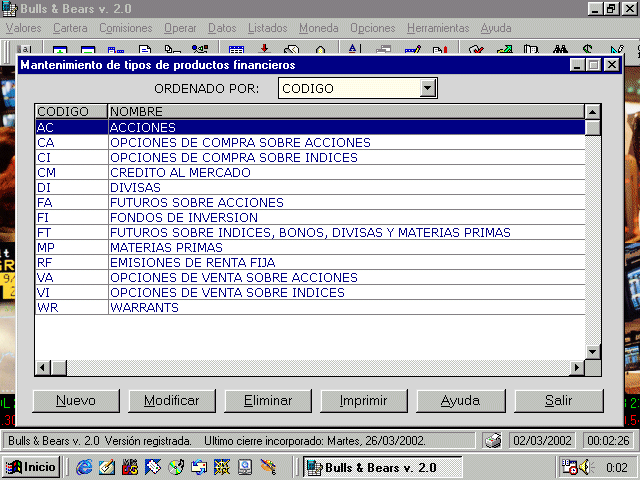Select OPCIONES DE VENTA SOBRE INDICES row

[x=310, y=293]
